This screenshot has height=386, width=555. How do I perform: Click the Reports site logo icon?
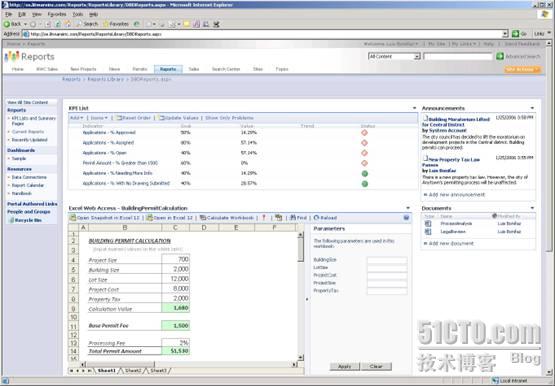point(12,56)
